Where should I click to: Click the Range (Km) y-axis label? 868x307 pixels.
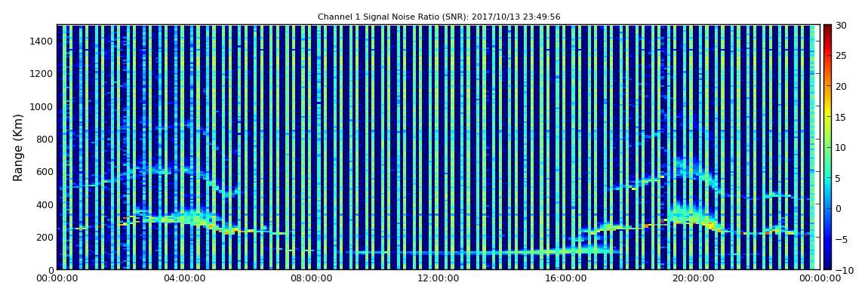coord(18,148)
